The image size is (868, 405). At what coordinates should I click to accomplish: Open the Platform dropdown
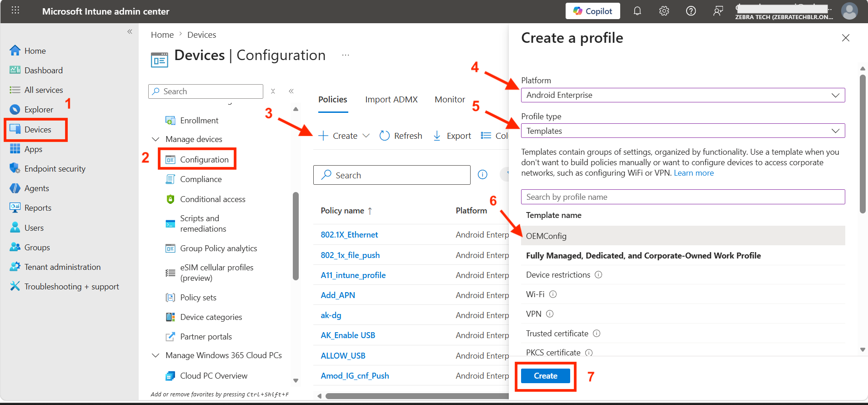point(683,95)
